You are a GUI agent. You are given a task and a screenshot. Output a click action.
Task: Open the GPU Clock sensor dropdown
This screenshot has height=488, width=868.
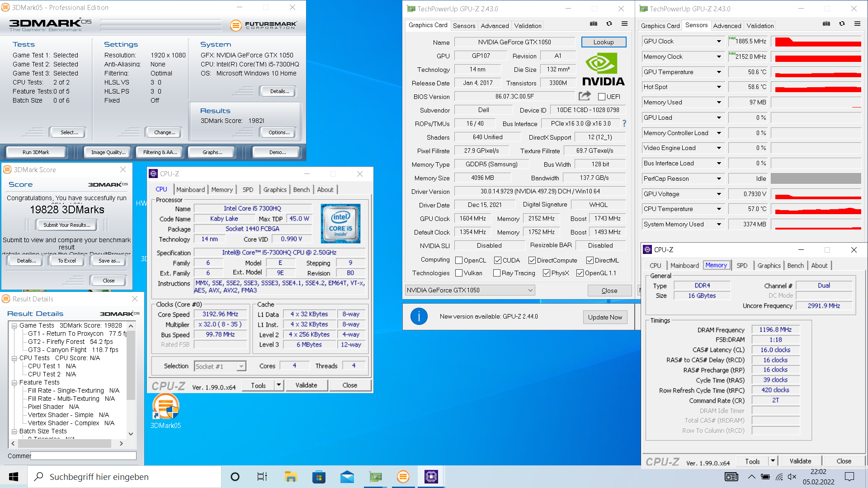(719, 41)
